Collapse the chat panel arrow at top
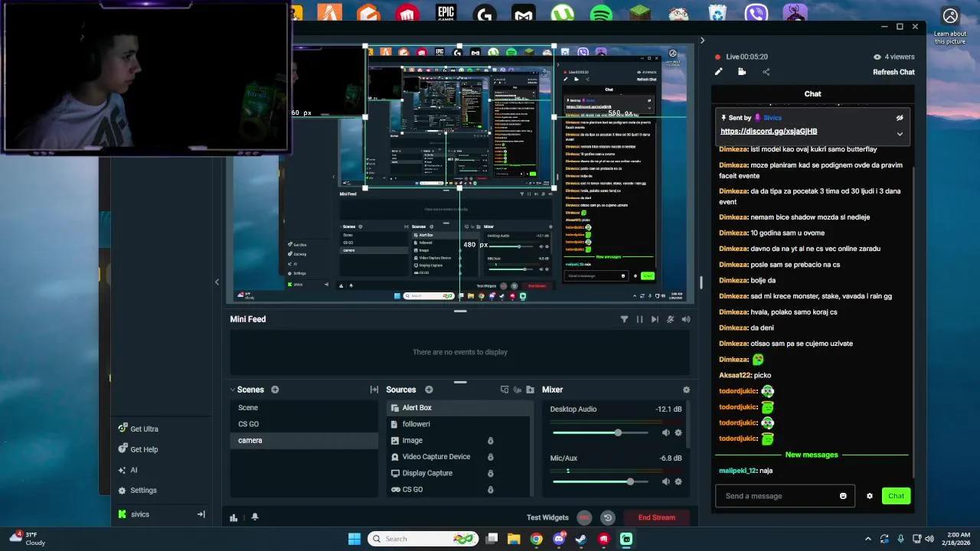 point(702,41)
